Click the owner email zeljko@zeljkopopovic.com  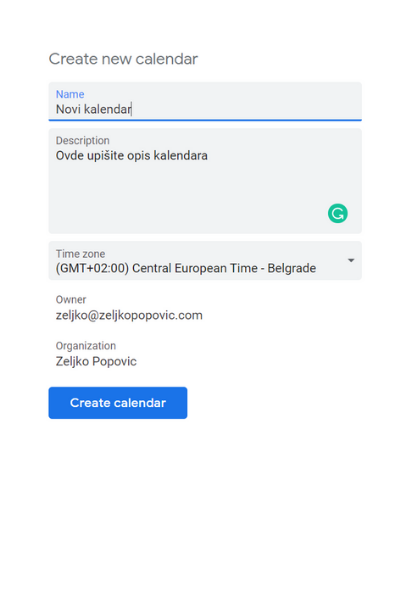click(x=129, y=315)
